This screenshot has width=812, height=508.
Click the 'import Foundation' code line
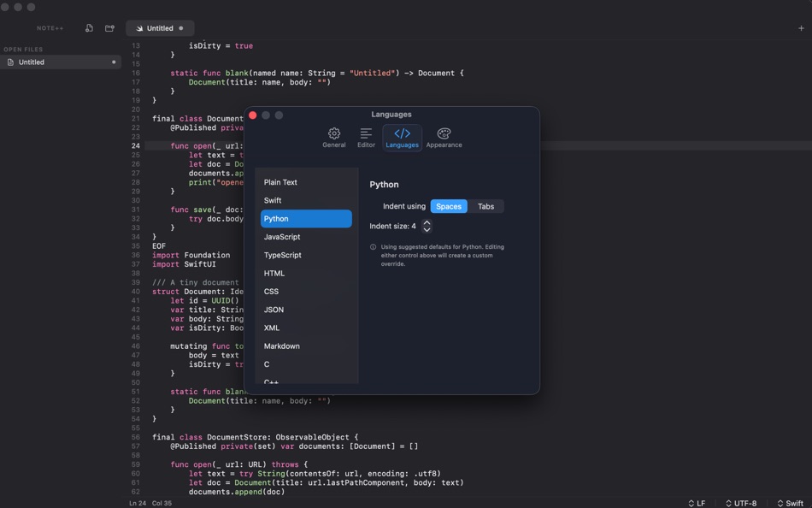[x=191, y=255]
